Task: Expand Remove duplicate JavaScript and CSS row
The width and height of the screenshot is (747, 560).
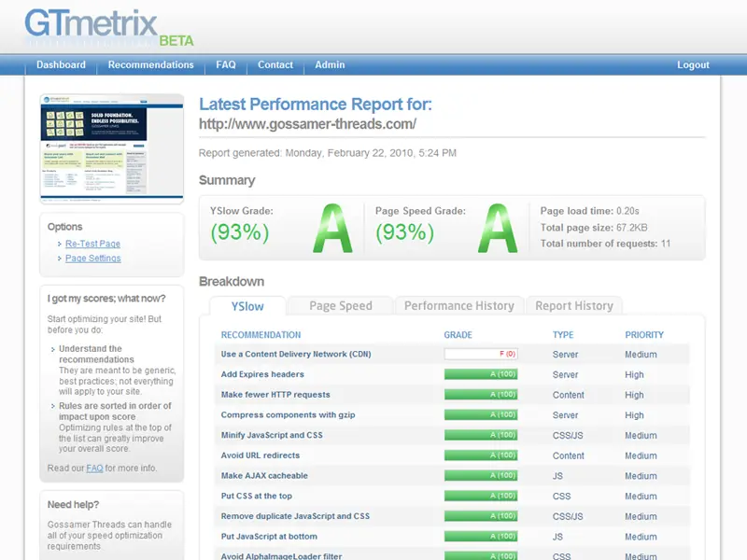Action: [452, 516]
